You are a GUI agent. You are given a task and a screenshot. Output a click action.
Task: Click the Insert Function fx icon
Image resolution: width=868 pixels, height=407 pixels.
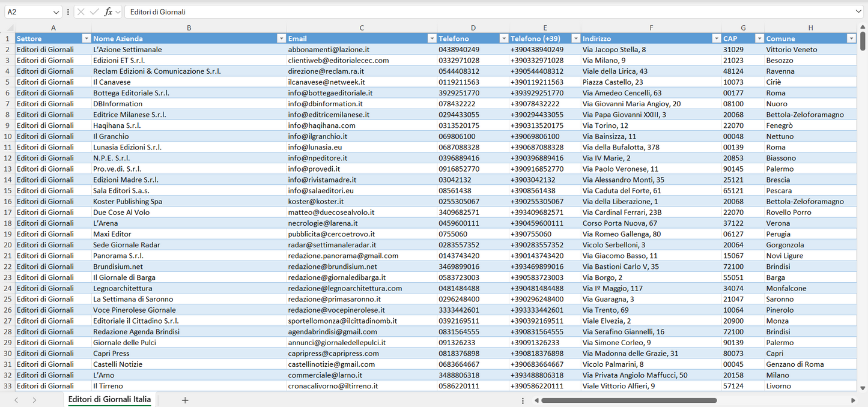[108, 12]
